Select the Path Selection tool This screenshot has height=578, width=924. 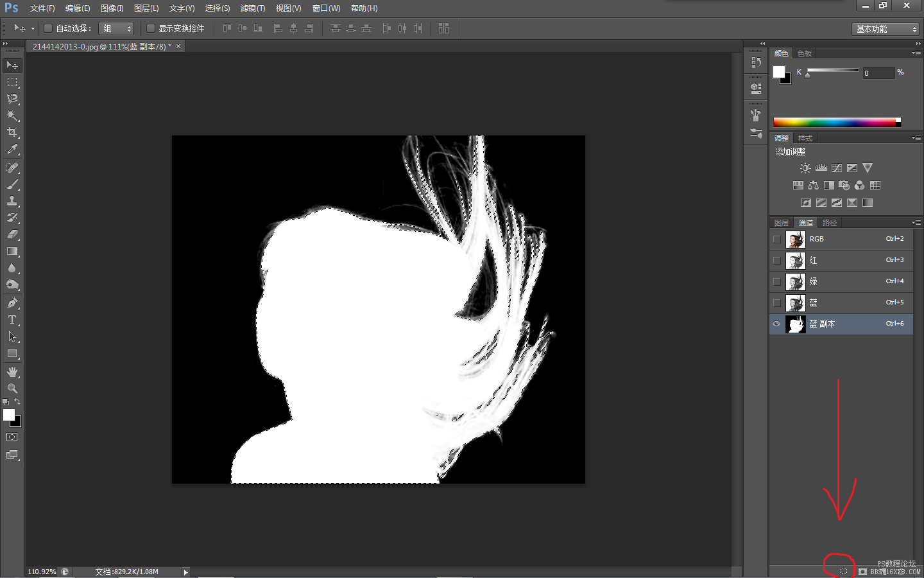[12, 337]
